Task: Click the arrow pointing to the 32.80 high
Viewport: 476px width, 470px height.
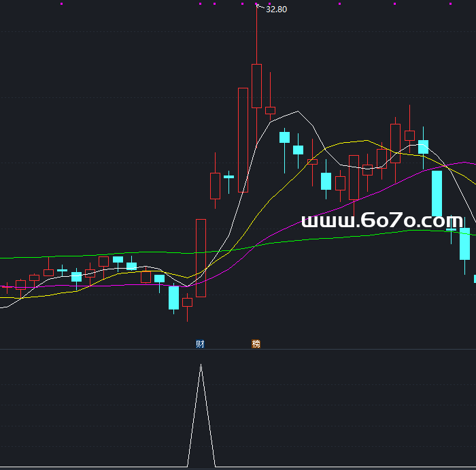Action: 259,7
